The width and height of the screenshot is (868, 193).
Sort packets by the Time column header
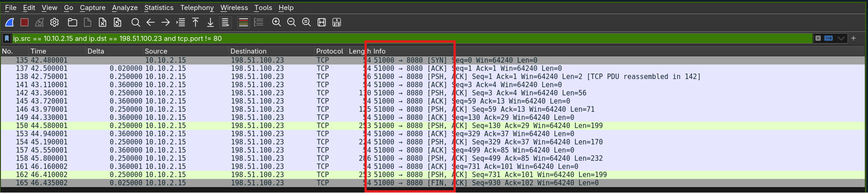57,51
